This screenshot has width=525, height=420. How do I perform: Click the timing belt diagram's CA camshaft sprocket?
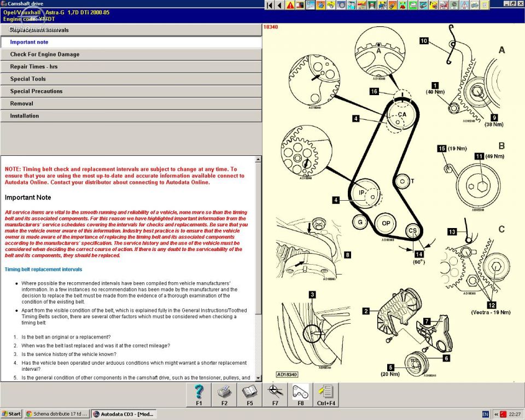click(401, 115)
